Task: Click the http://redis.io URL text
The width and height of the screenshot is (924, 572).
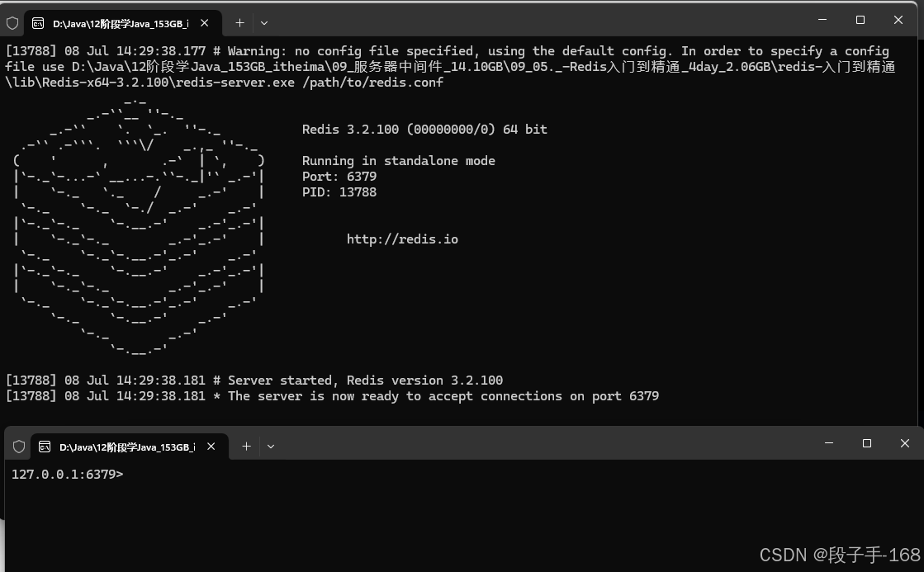Action: click(402, 239)
